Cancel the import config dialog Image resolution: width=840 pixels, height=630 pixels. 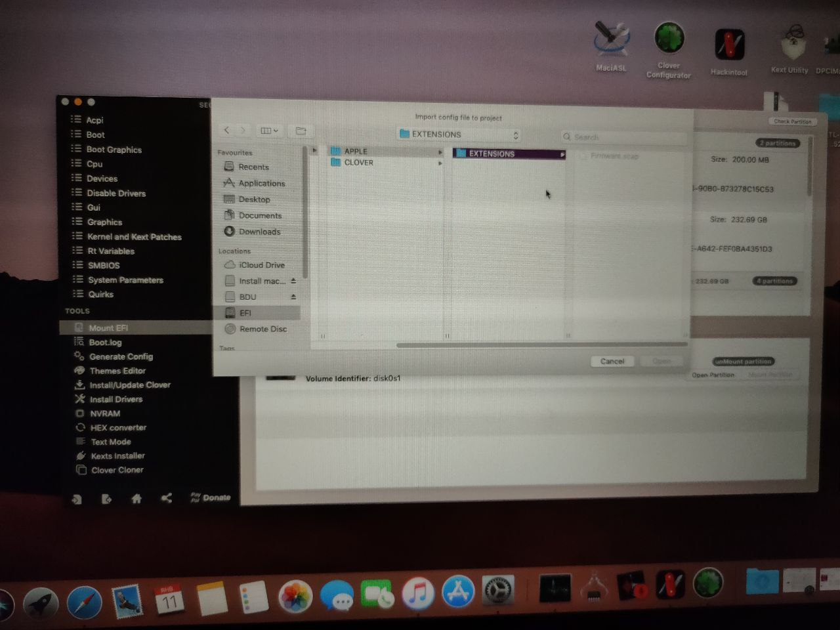pyautogui.click(x=612, y=361)
